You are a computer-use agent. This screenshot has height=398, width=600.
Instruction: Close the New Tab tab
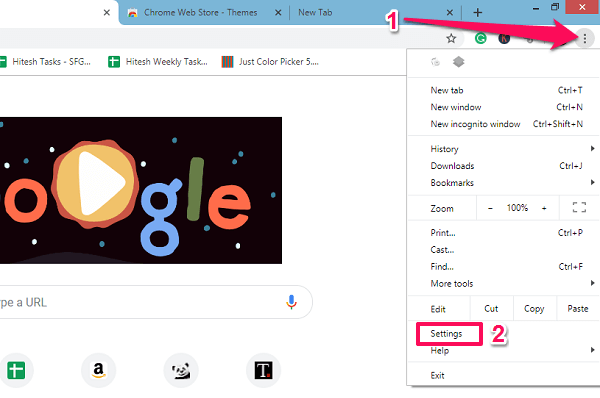pos(450,13)
